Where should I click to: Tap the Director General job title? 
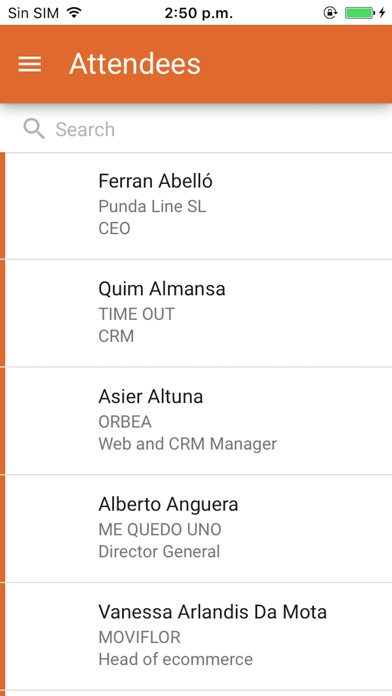pyautogui.click(x=159, y=552)
